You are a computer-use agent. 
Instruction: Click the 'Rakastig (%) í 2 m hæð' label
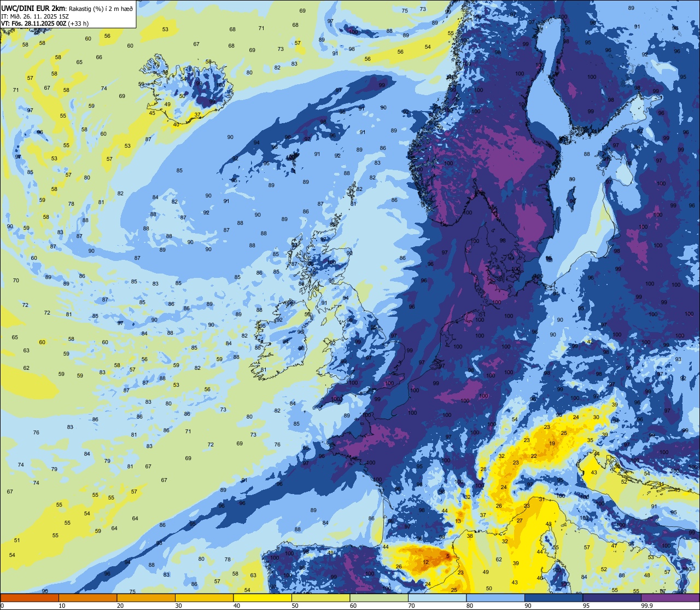point(101,9)
